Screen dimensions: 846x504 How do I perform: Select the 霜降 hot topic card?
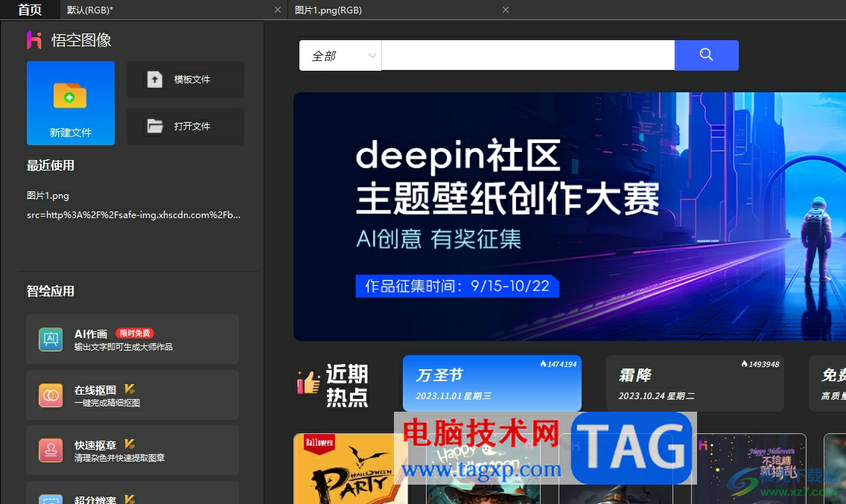point(695,383)
